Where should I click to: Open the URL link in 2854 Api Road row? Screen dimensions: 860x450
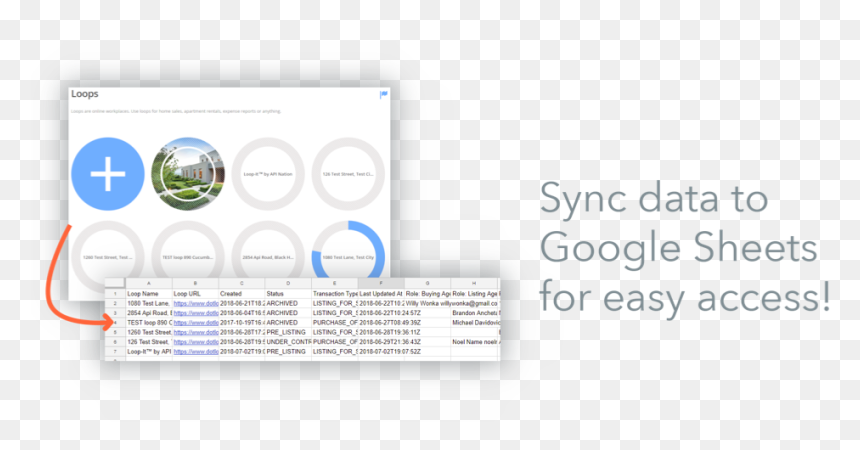coord(196,313)
